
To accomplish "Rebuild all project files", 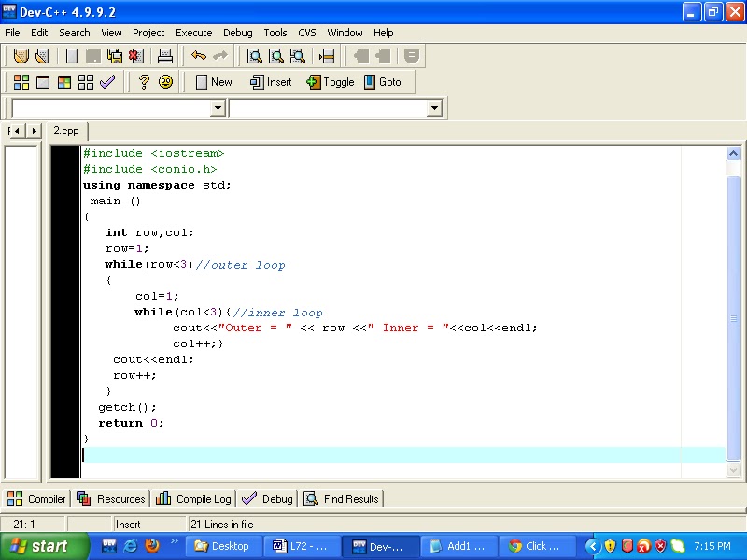I will 85,82.
